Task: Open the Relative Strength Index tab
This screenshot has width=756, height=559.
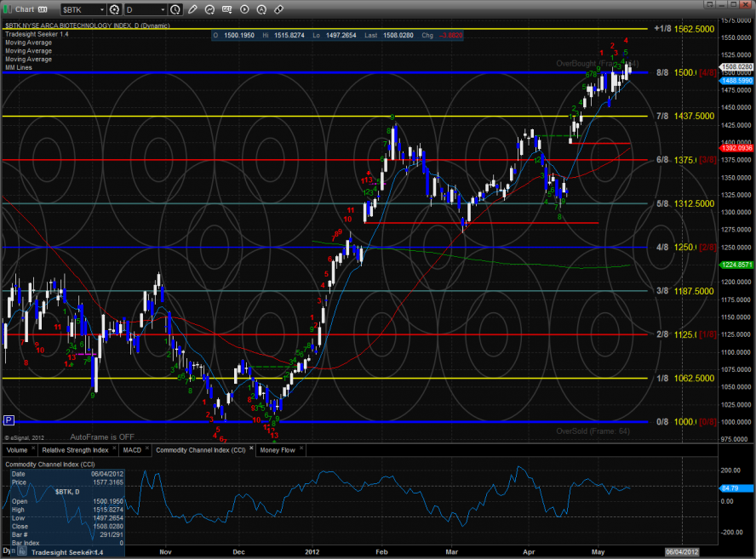Action: click(x=75, y=449)
